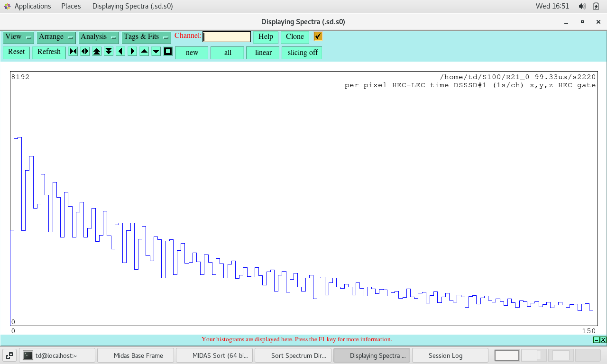Click the single down arrow icon

pyautogui.click(x=156, y=52)
